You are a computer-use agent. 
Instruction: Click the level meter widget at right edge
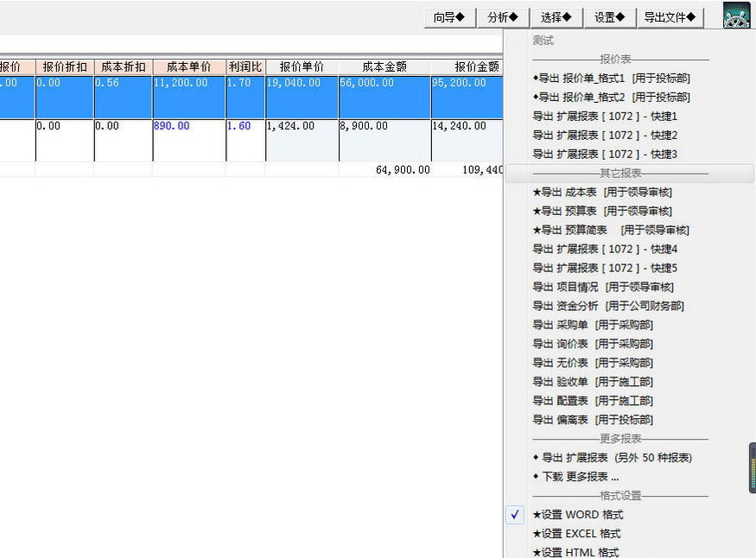(x=753, y=468)
